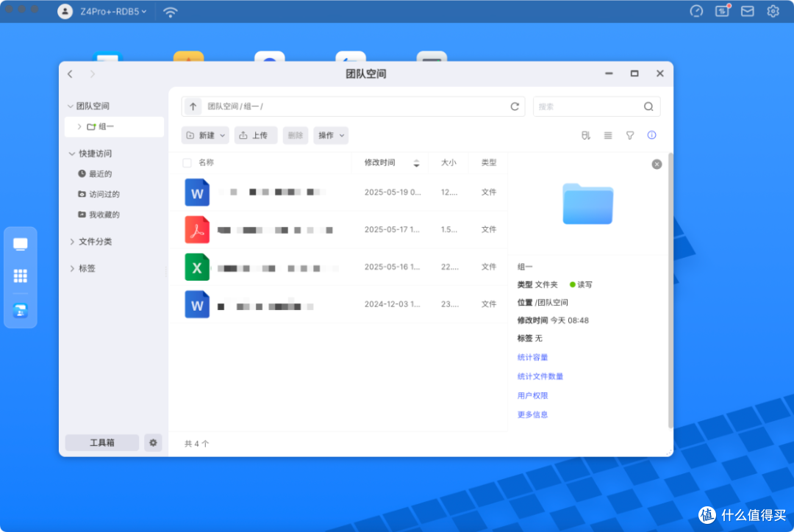Click the 工具箱 toolbox button
The height and width of the screenshot is (532, 794).
point(101,442)
